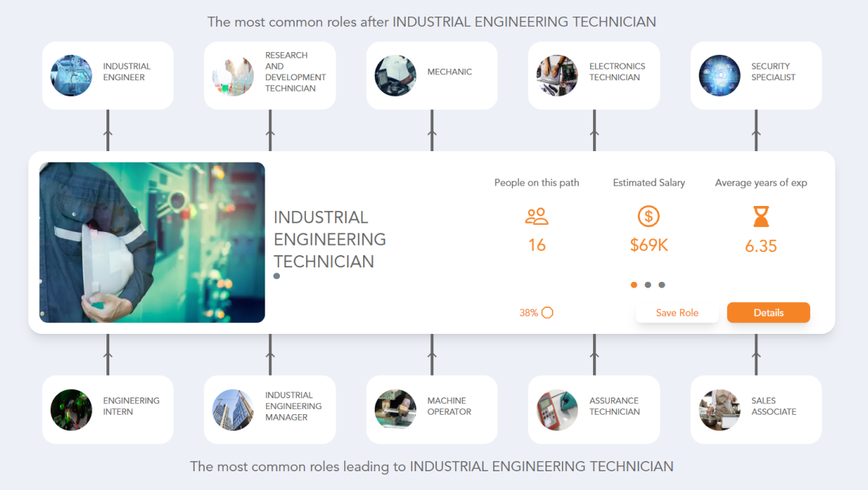
Task: Select the Security Specialist icon
Action: click(x=719, y=75)
